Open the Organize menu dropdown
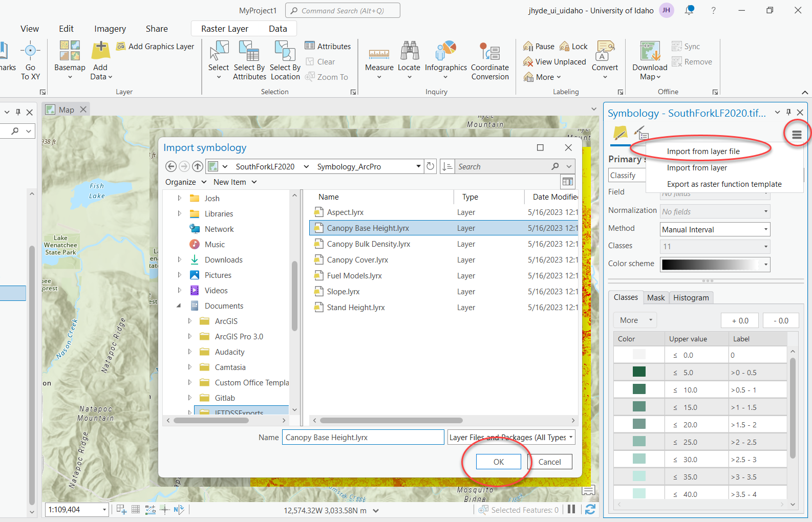Screen dimensions: 812x522 point(186,182)
